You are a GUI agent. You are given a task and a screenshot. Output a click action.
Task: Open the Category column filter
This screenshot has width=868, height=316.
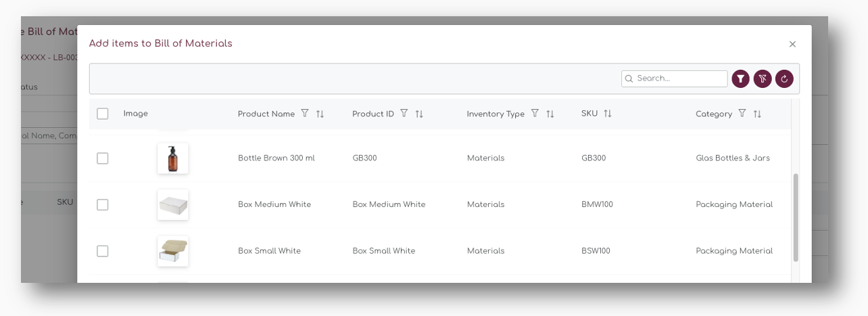pyautogui.click(x=742, y=114)
